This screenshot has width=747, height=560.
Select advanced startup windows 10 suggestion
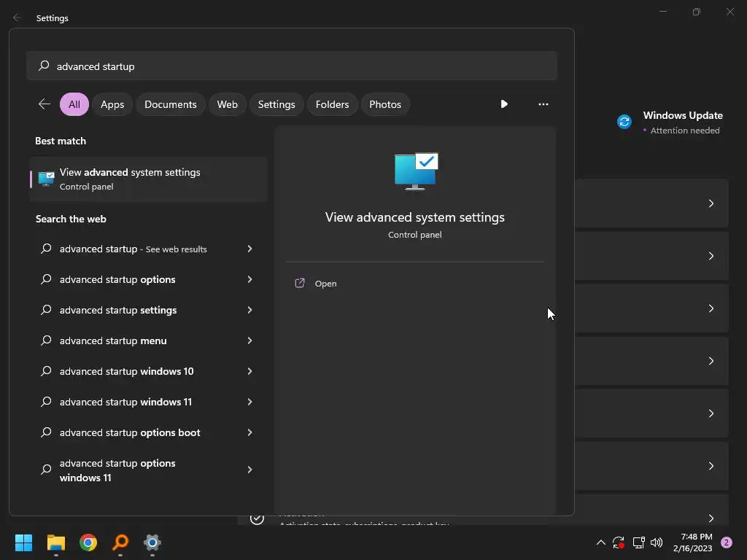click(147, 371)
